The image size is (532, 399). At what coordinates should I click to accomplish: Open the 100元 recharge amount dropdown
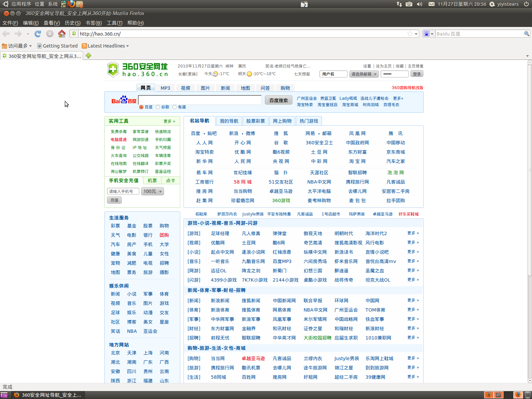pos(153,191)
